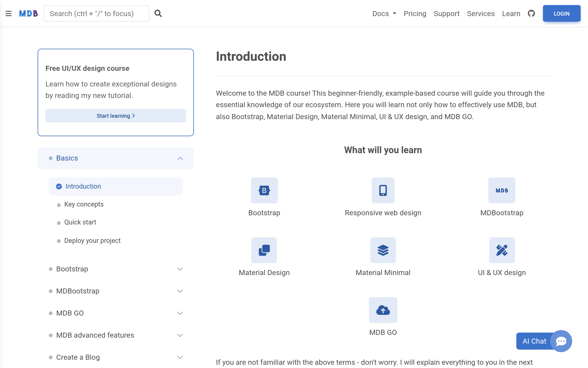This screenshot has height=368, width=588.
Task: Click the LOGIN button
Action: [562, 14]
